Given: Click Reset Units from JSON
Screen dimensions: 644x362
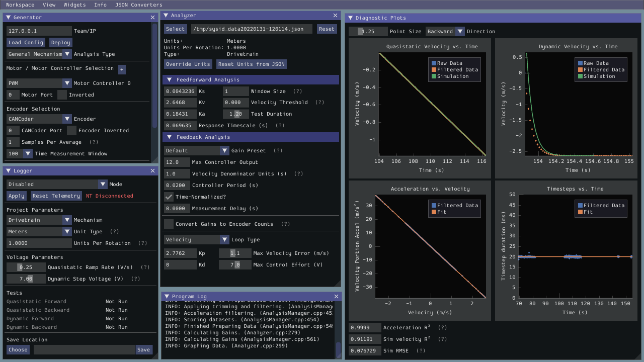Looking at the screenshot, I should click(251, 64).
